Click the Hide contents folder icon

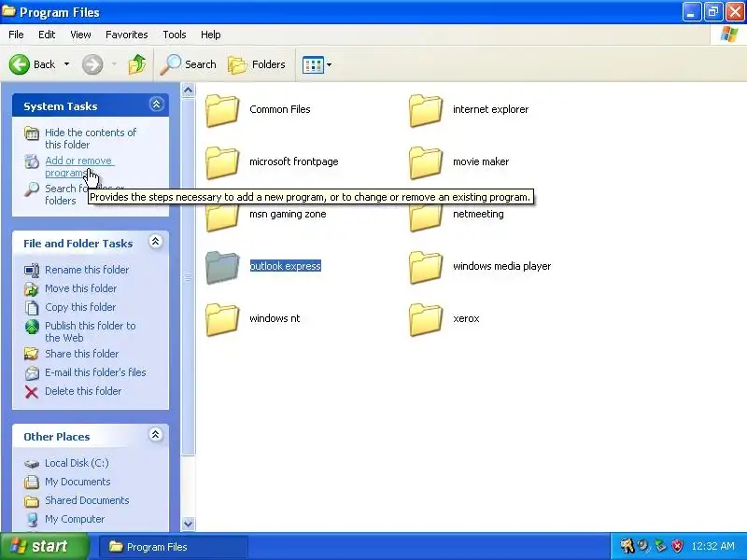[32, 133]
